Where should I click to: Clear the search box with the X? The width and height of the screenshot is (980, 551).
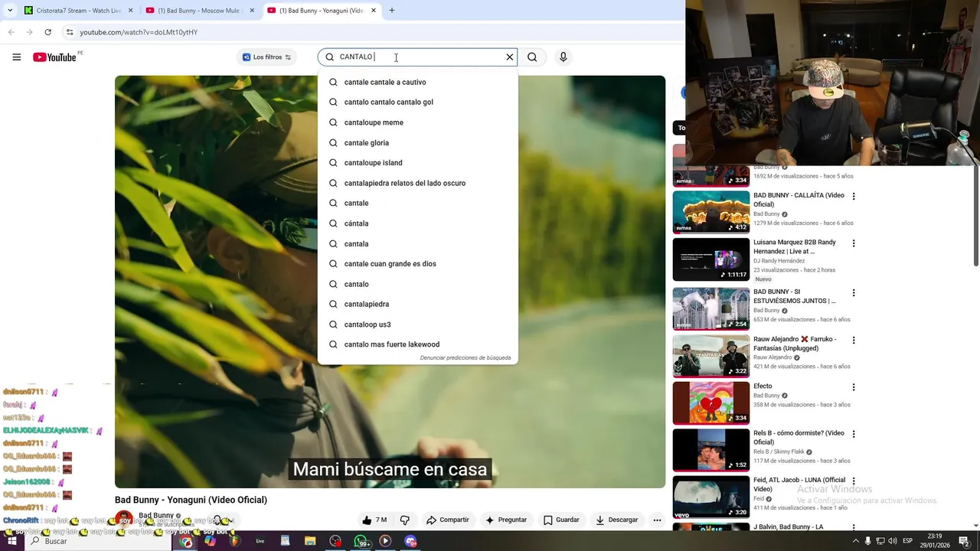click(509, 57)
